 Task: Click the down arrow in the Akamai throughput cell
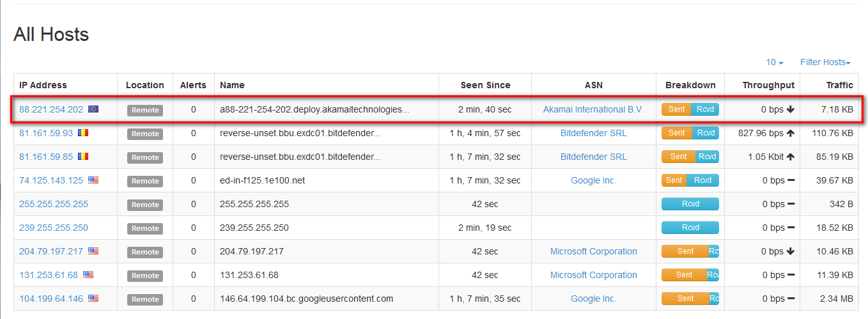pos(791,109)
